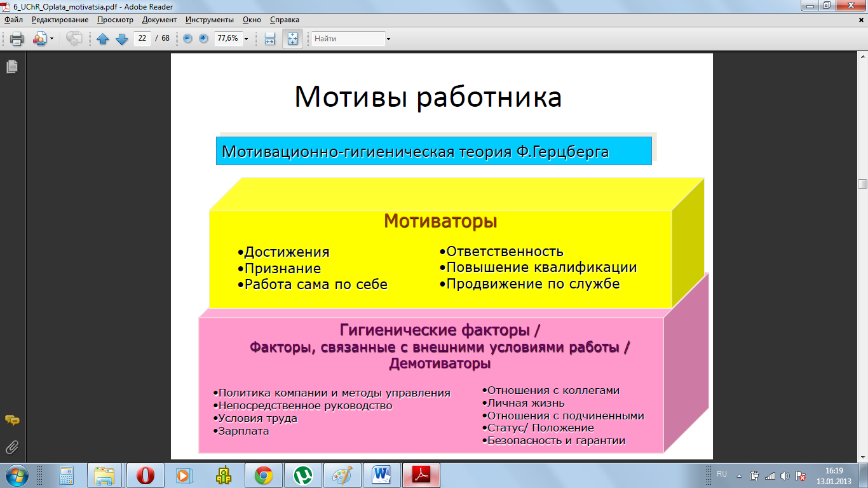Click the Windows Start button

(x=15, y=475)
